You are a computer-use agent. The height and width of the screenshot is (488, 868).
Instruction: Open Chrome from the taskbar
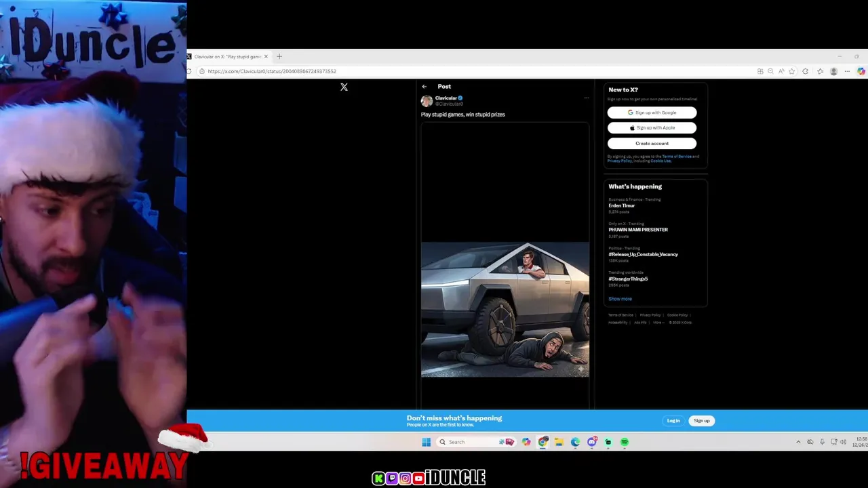[x=543, y=442]
